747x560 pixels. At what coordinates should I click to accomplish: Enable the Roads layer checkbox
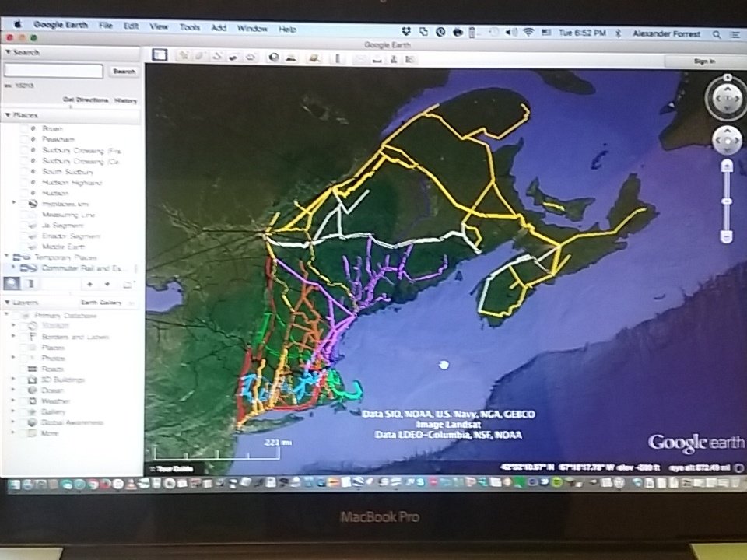(x=23, y=369)
